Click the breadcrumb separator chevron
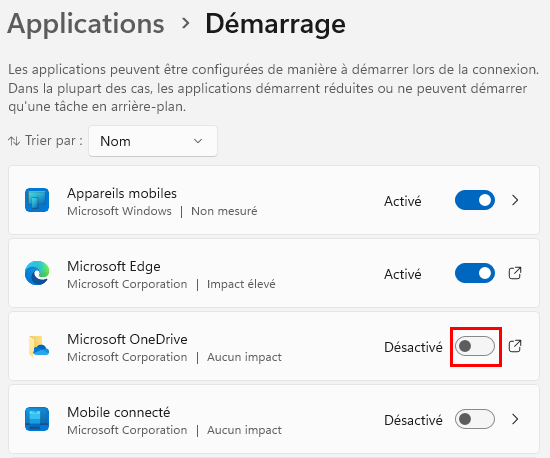 pos(186,23)
